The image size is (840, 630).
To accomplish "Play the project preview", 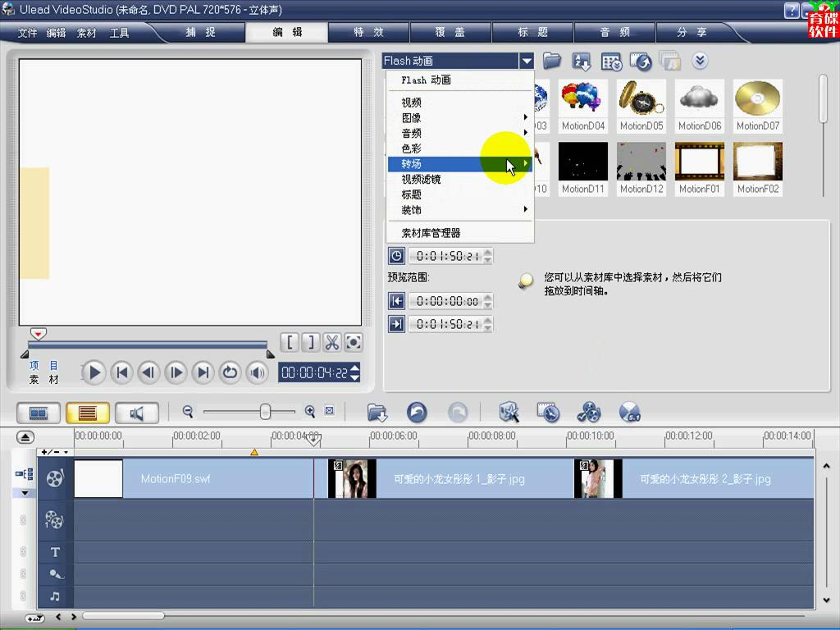I will [x=94, y=372].
